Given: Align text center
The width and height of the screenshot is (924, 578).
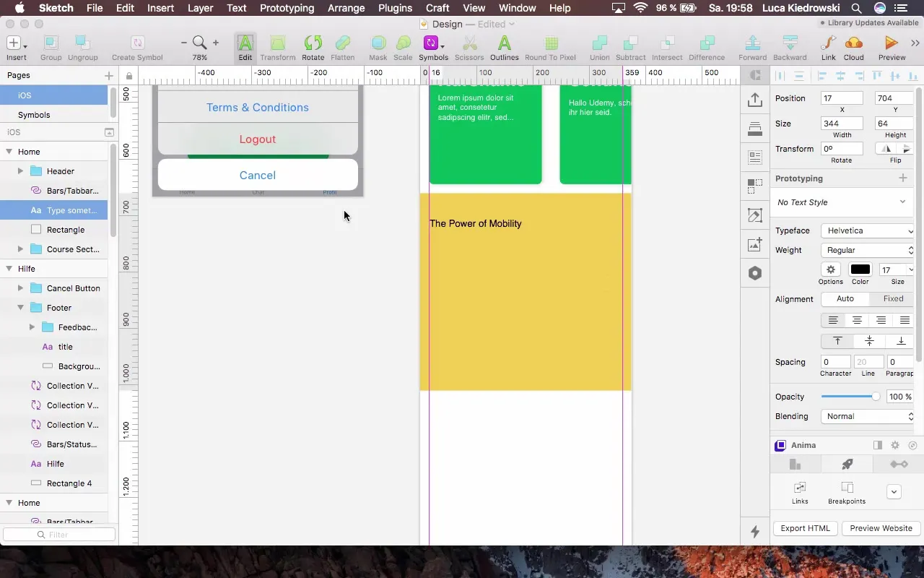Looking at the screenshot, I should point(857,320).
